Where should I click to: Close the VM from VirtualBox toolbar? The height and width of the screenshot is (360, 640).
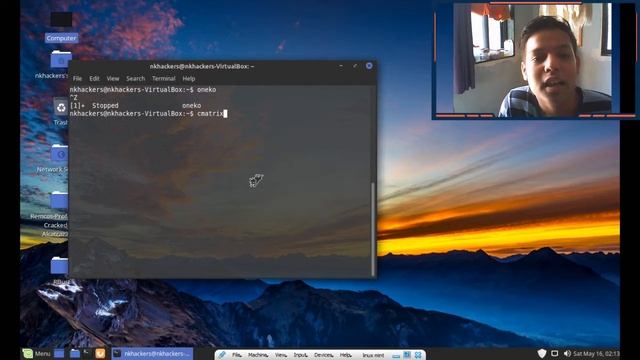[x=418, y=355]
